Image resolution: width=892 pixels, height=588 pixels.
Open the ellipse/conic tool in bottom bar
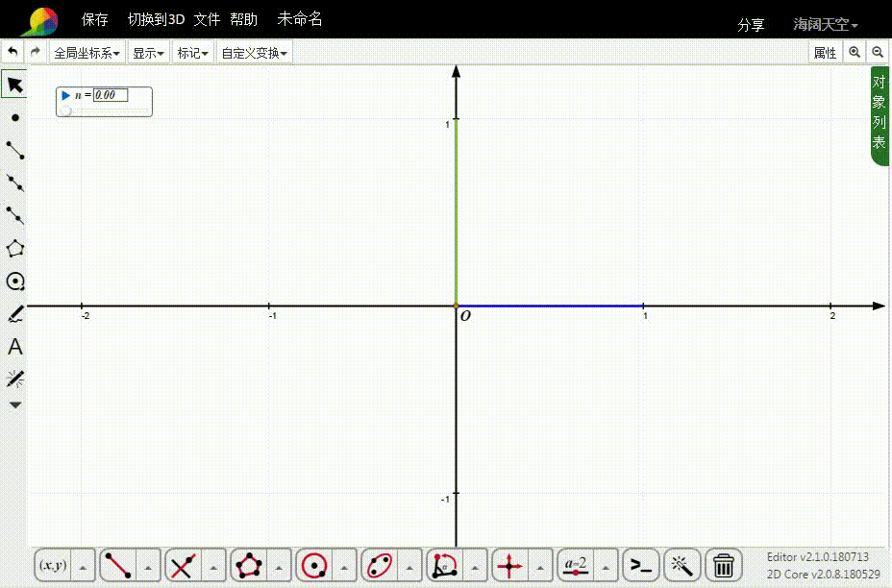(380, 566)
